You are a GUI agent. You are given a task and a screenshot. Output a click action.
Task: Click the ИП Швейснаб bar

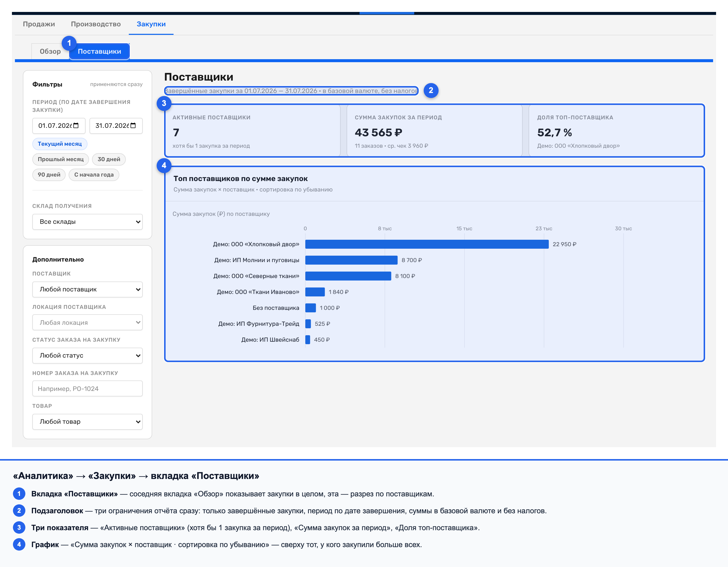click(x=308, y=340)
